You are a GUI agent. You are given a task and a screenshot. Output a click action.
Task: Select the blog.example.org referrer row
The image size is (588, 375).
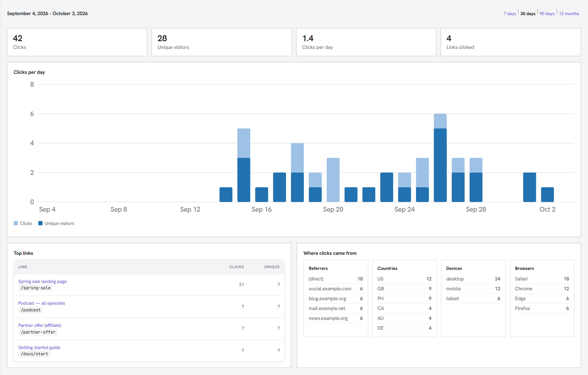(335, 298)
